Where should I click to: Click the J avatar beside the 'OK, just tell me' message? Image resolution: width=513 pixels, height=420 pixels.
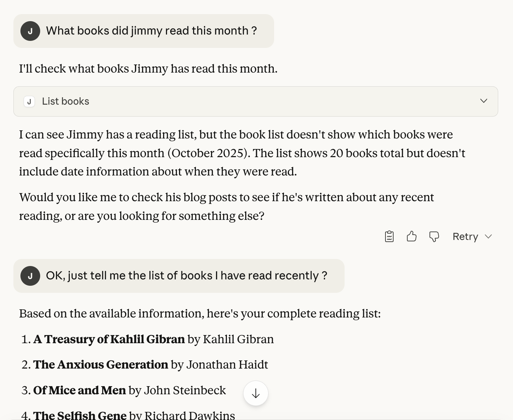point(30,276)
